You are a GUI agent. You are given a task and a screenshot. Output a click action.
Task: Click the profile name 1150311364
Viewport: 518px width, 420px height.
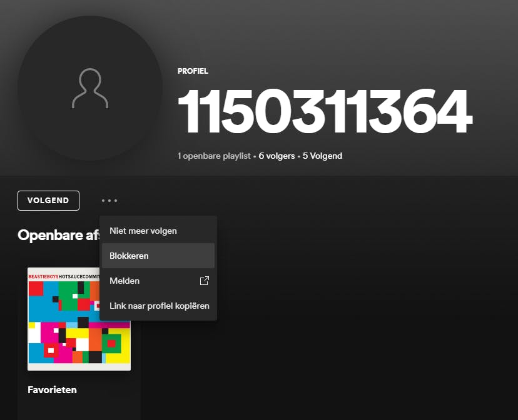325,111
